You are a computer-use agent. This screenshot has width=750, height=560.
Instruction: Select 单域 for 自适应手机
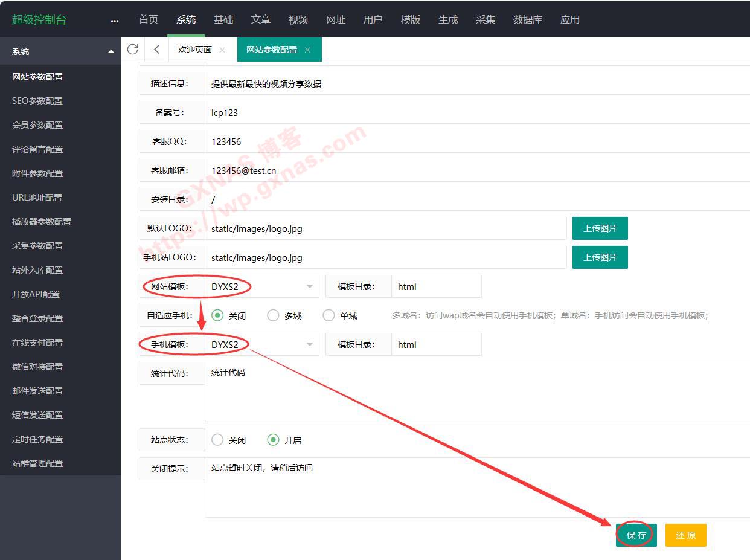(329, 315)
